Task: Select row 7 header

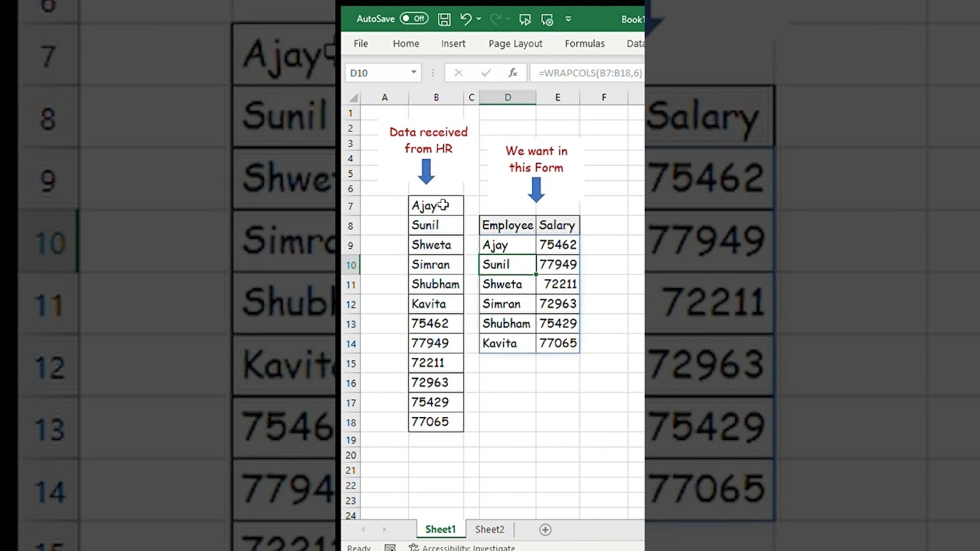Action: pyautogui.click(x=351, y=207)
